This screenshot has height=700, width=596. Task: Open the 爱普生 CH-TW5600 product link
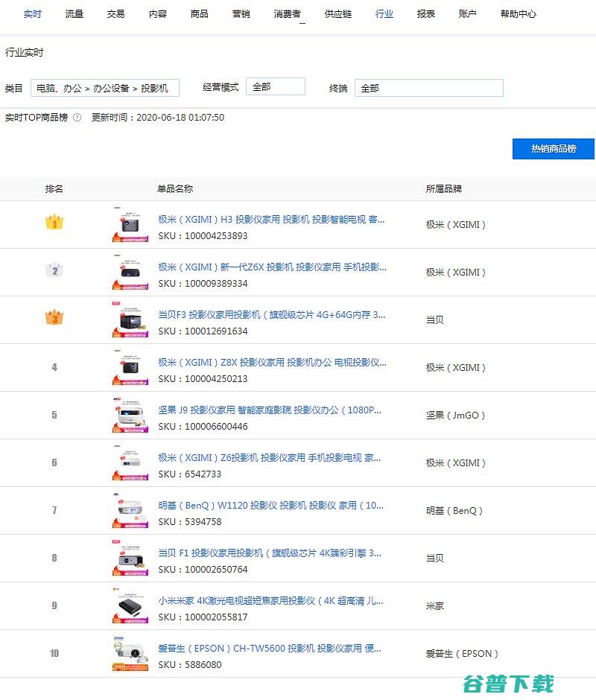click(x=270, y=648)
